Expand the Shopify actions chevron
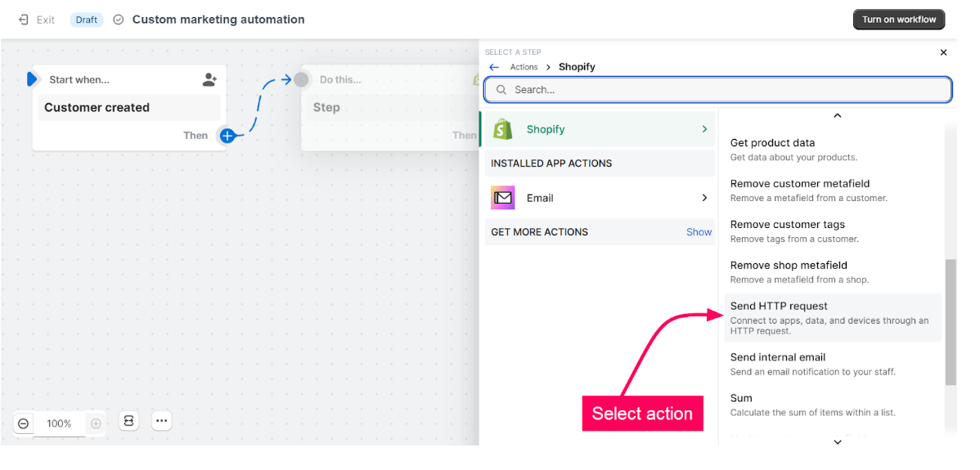The image size is (980, 470). pos(704,129)
